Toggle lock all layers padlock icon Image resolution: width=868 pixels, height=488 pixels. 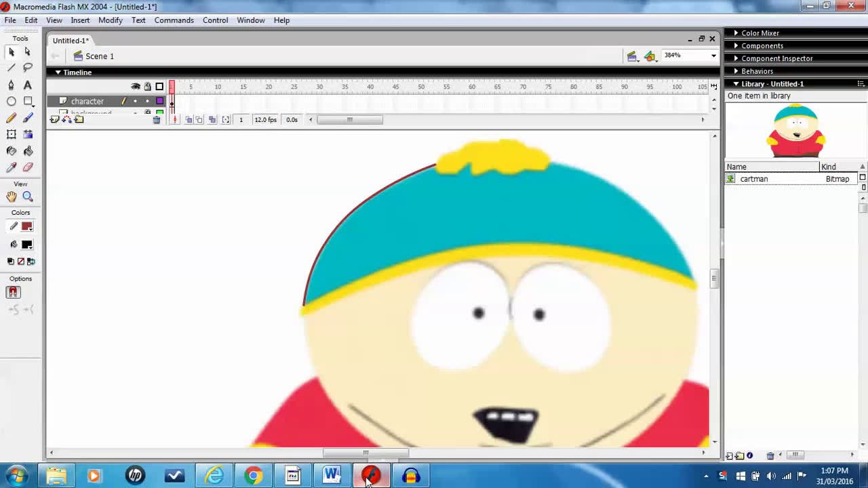[147, 87]
